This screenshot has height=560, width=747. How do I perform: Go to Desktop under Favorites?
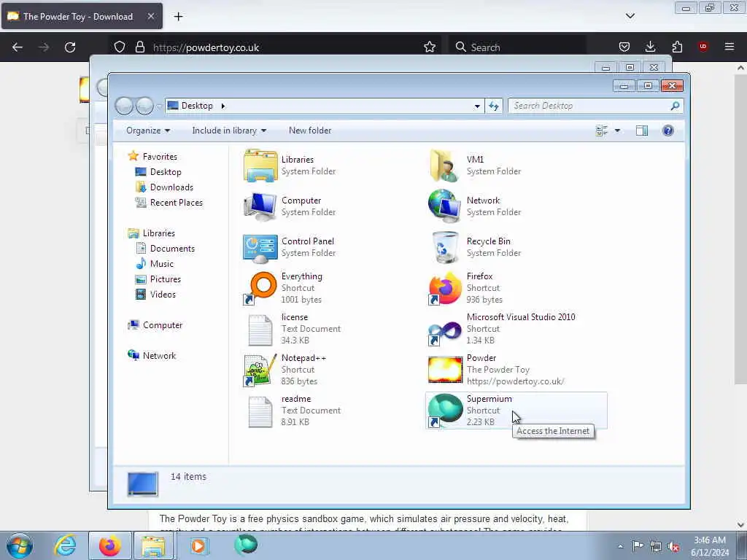pyautogui.click(x=166, y=172)
